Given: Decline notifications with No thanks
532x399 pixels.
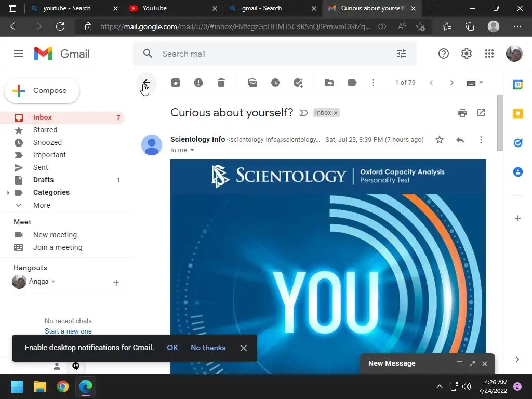Looking at the screenshot, I should click(208, 348).
